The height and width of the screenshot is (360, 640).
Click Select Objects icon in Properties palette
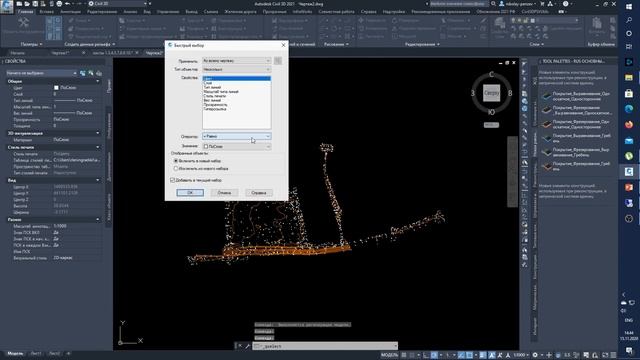click(x=91, y=73)
